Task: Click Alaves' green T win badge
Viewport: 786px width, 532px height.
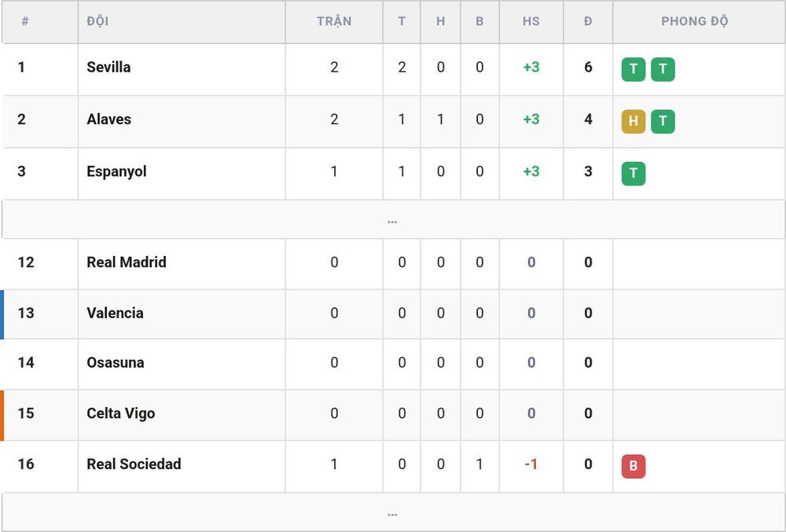Action: coord(663,121)
